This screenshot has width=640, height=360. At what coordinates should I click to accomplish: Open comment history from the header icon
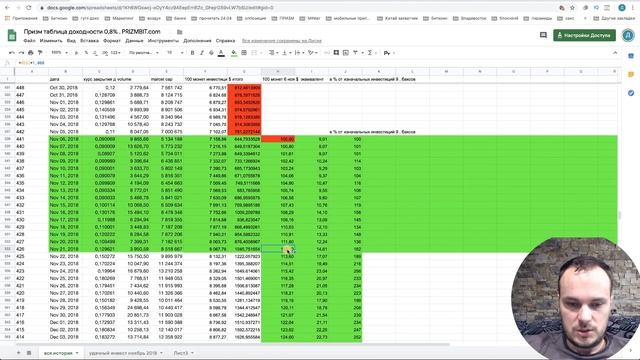(x=543, y=35)
